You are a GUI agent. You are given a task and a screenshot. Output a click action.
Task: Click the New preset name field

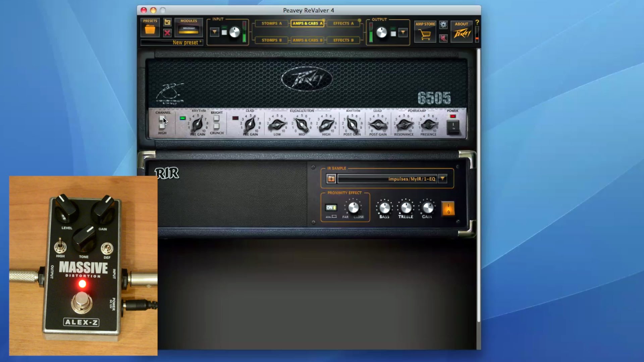(x=172, y=43)
